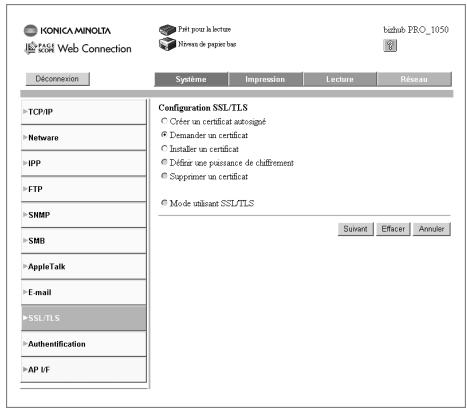467x409 pixels.
Task: Select 'Supprimer un certificat' radio button
Action: point(164,176)
